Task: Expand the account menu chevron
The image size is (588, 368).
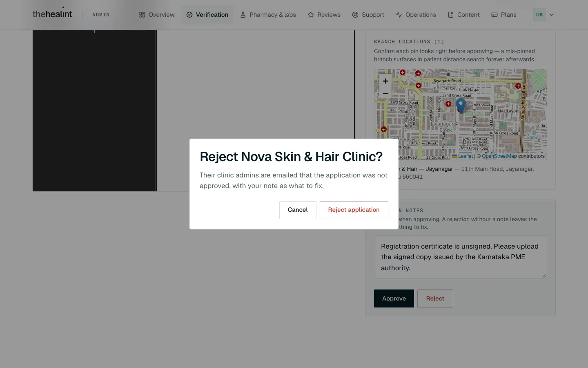Action: (x=552, y=15)
